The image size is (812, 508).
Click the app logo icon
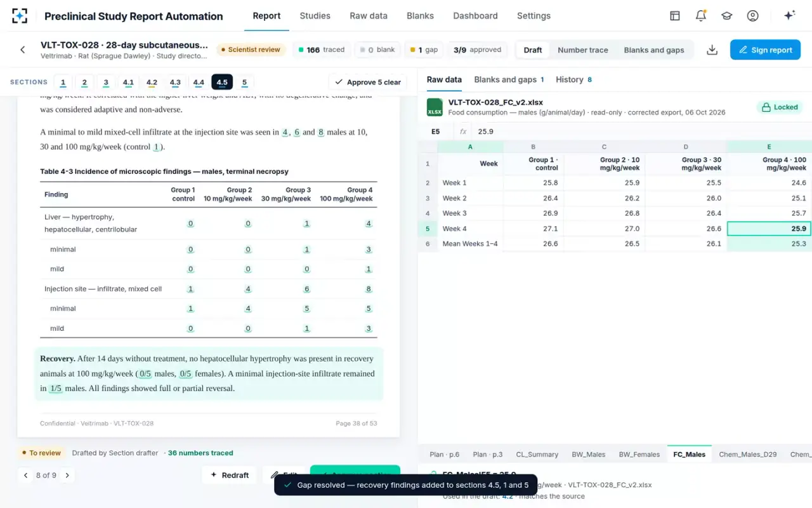click(20, 16)
